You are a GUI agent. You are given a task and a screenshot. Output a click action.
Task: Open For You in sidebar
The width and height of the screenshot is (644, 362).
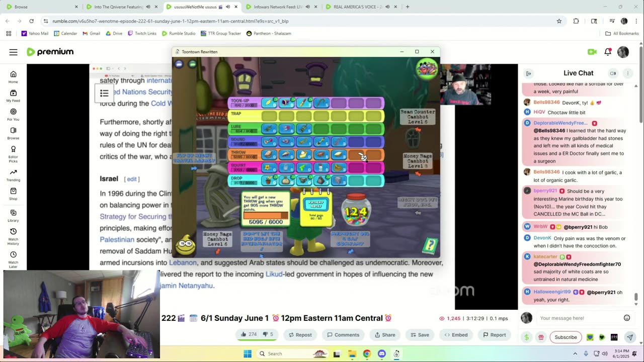coord(13,115)
